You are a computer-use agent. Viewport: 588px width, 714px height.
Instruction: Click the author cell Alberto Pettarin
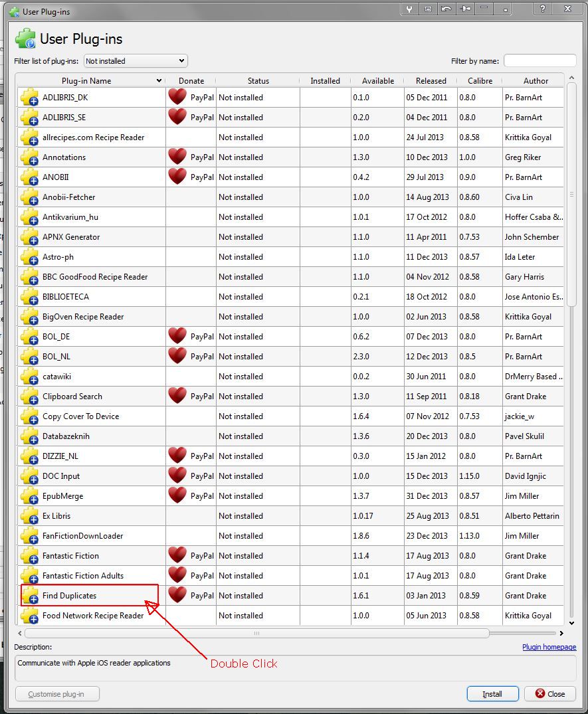pos(532,516)
